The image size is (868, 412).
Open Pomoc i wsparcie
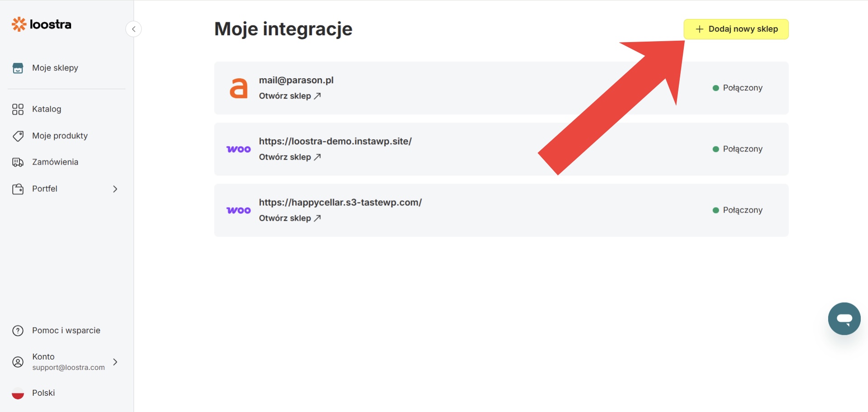pyautogui.click(x=67, y=331)
